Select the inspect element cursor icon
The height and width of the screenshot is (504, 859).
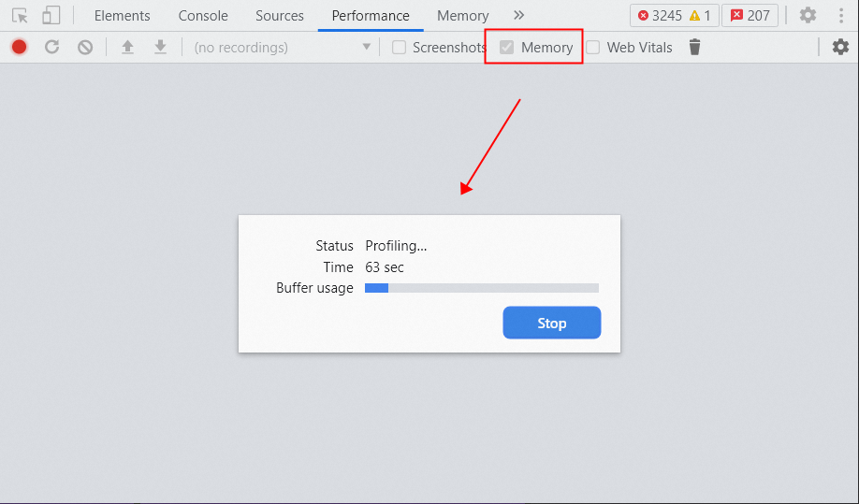pos(20,16)
